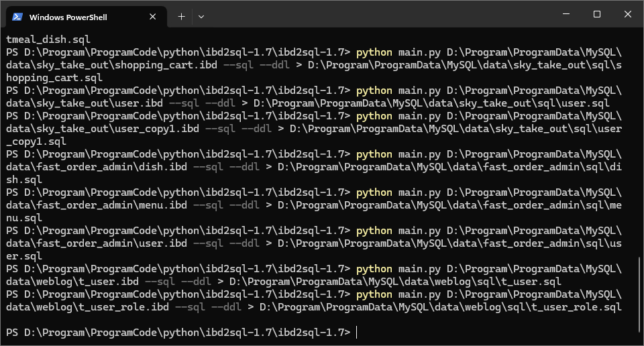Viewport: 644px width, 346px height.
Task: Click 'sky_take_out\user_copy1.ibd' in the command
Action: click(117, 129)
